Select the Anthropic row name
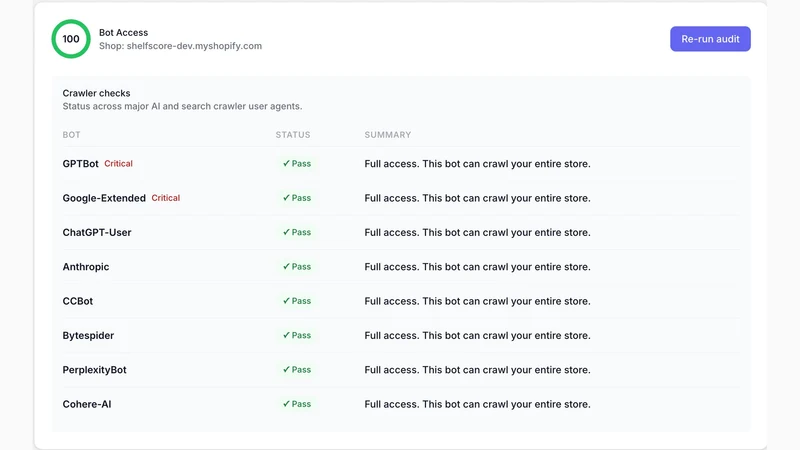The height and width of the screenshot is (450, 800). pyautogui.click(x=86, y=267)
